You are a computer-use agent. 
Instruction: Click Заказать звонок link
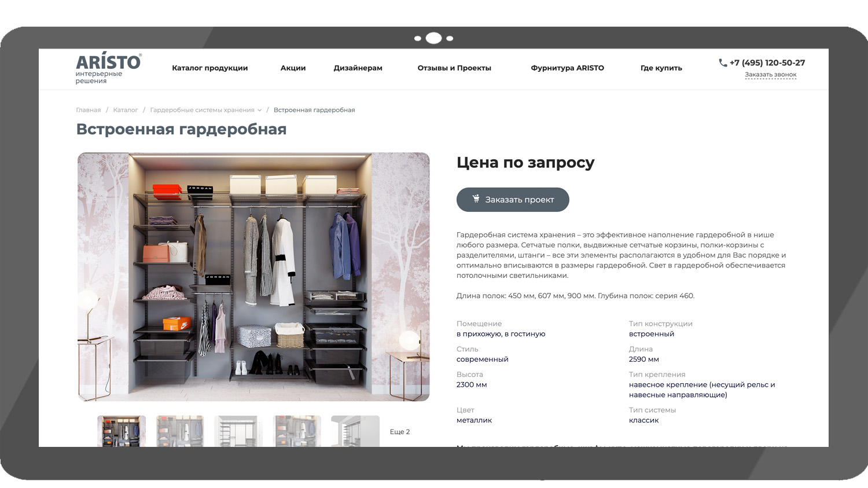(x=770, y=75)
